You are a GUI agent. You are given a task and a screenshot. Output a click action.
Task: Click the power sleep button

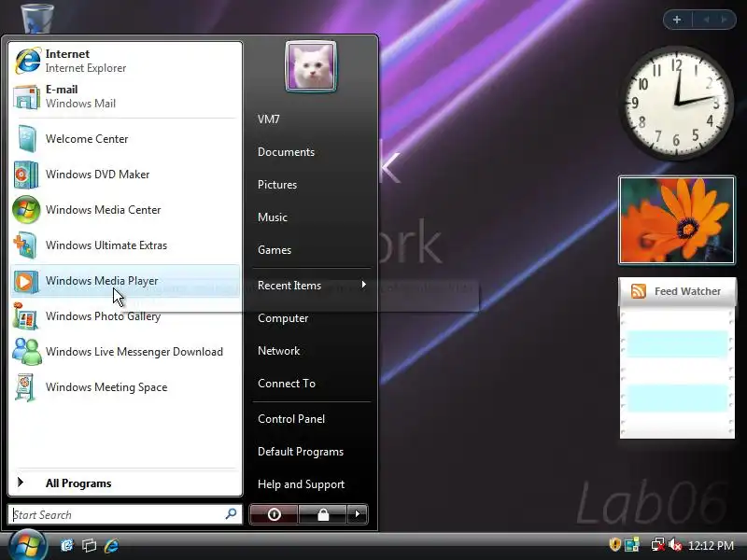274,514
